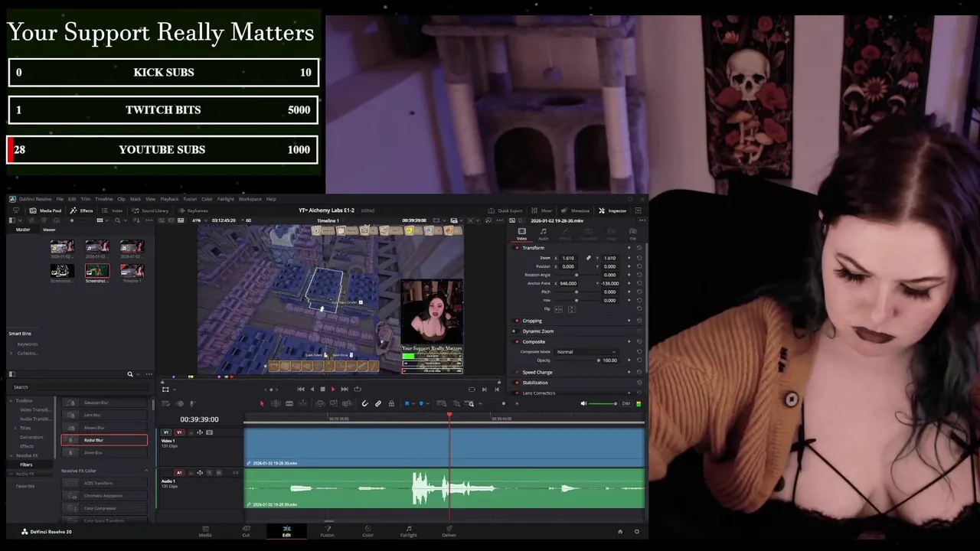The height and width of the screenshot is (551, 980).
Task: Open the File tab in Inspector
Action: click(x=632, y=233)
